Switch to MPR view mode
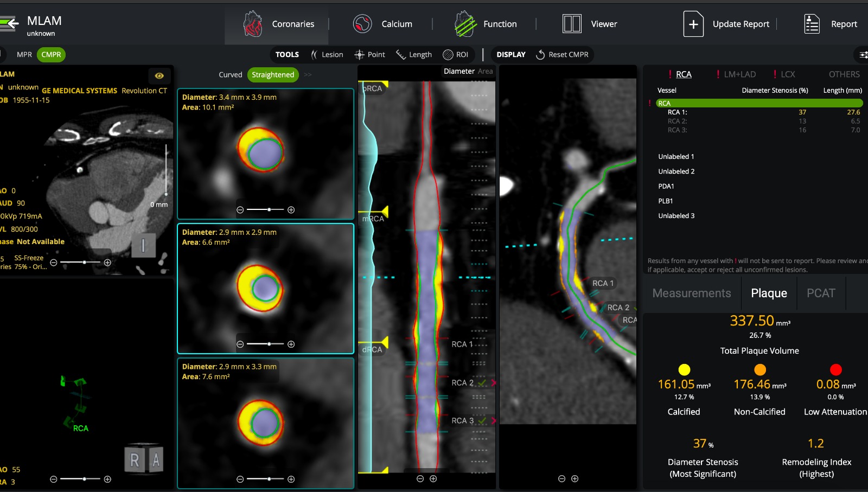 24,55
